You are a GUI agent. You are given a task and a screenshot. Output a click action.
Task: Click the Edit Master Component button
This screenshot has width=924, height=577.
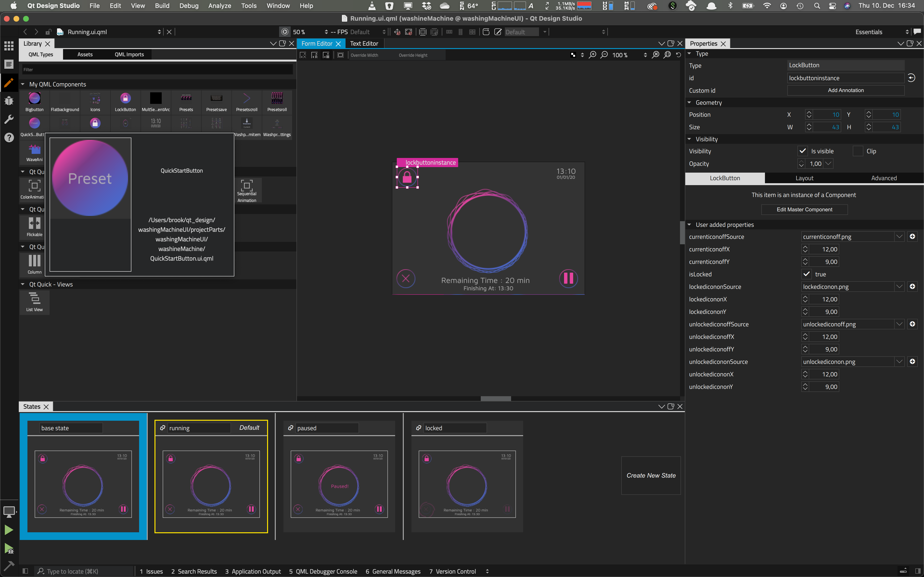pyautogui.click(x=804, y=209)
